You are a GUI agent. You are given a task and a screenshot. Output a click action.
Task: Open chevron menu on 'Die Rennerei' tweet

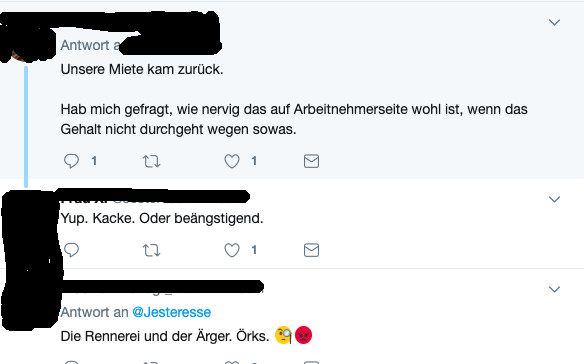click(x=555, y=289)
